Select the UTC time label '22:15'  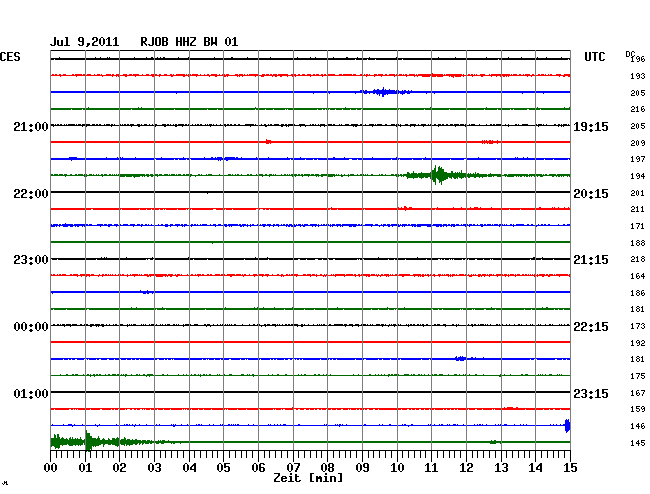591,327
